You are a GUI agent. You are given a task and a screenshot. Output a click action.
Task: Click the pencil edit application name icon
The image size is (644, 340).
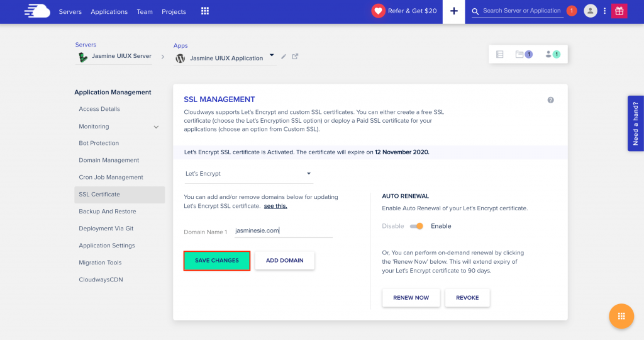point(284,56)
